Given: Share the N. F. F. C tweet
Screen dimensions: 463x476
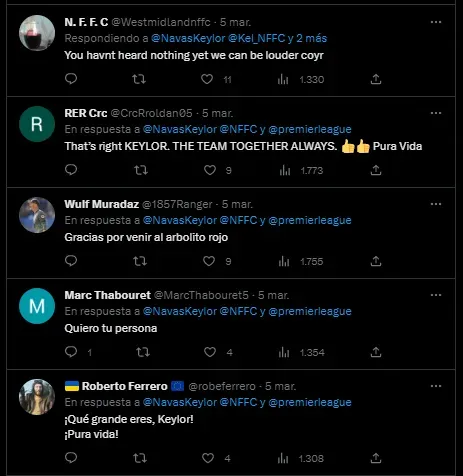Looking at the screenshot, I should (376, 79).
